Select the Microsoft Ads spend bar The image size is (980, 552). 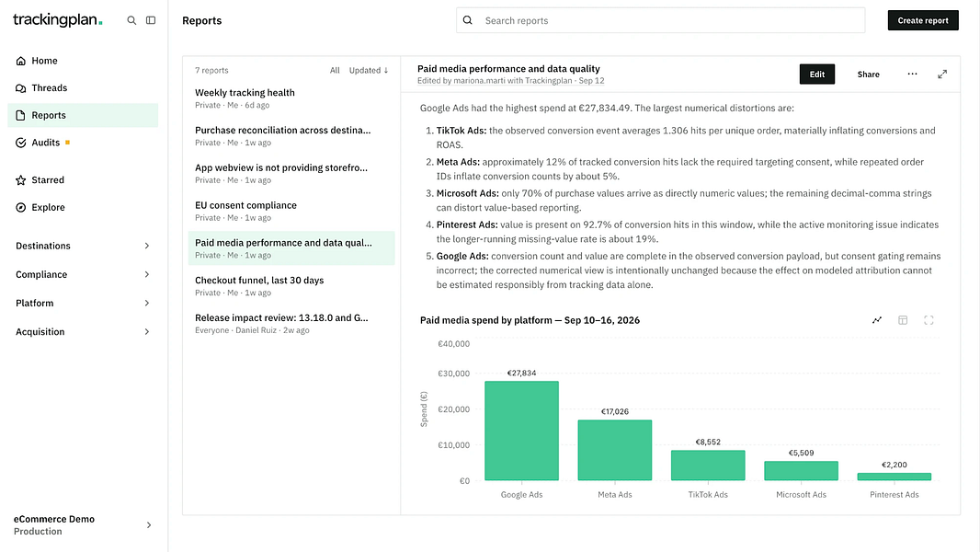point(801,471)
